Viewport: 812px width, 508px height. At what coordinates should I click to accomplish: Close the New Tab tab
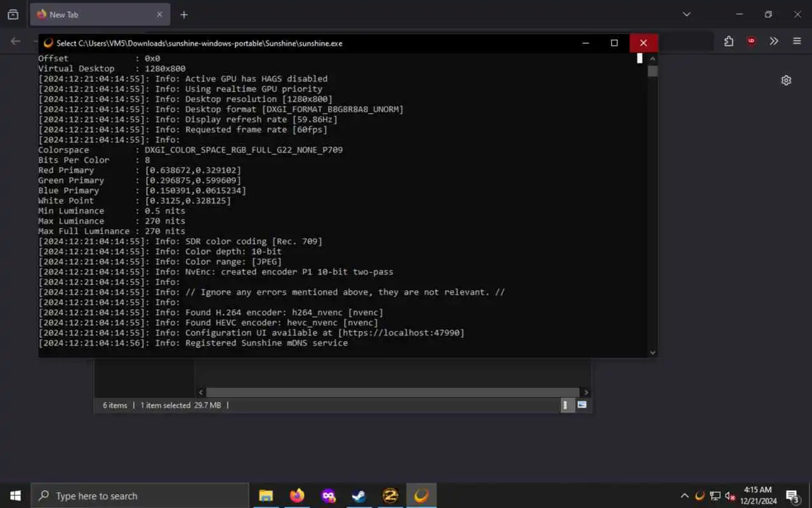pos(160,14)
